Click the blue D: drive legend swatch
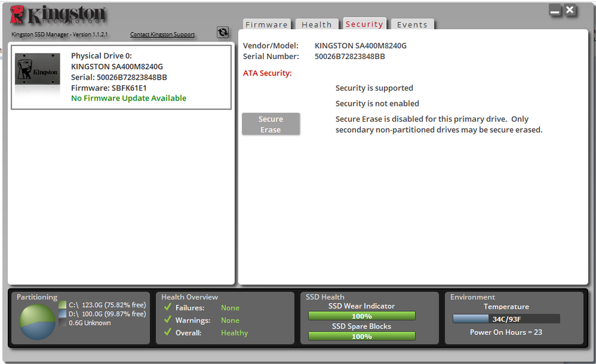This screenshot has height=364, width=596. [x=62, y=313]
